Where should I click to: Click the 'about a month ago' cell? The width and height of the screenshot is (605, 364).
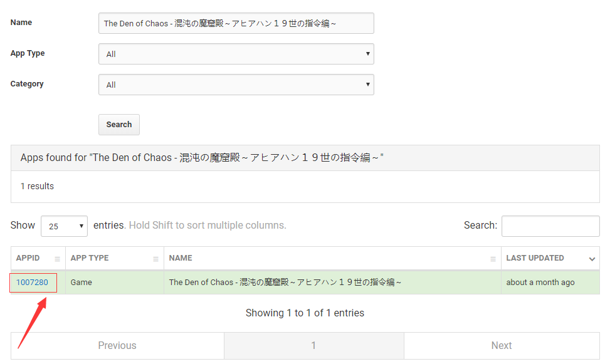[x=540, y=283]
